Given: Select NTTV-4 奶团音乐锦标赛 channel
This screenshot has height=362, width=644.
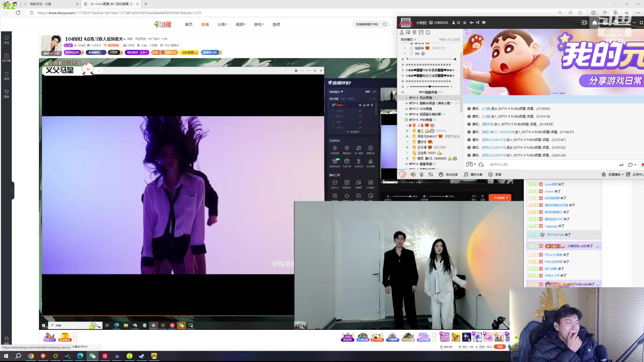Looking at the screenshot, I should 425,114.
